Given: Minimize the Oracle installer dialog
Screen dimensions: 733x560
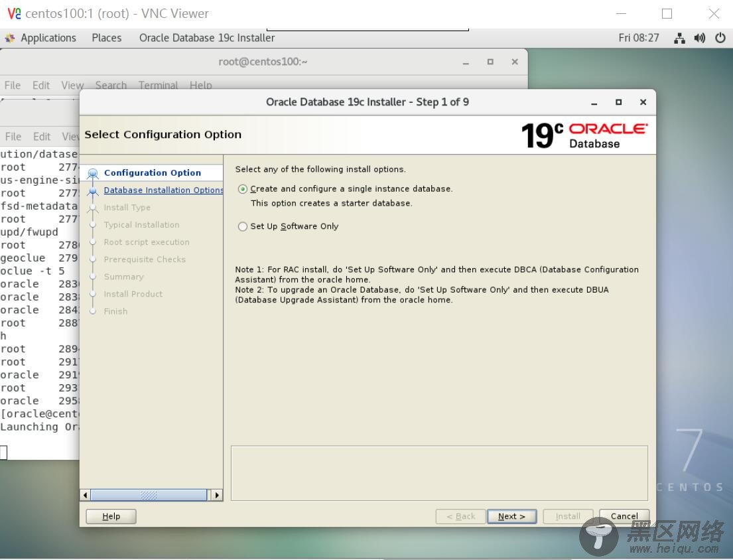Looking at the screenshot, I should 594,102.
